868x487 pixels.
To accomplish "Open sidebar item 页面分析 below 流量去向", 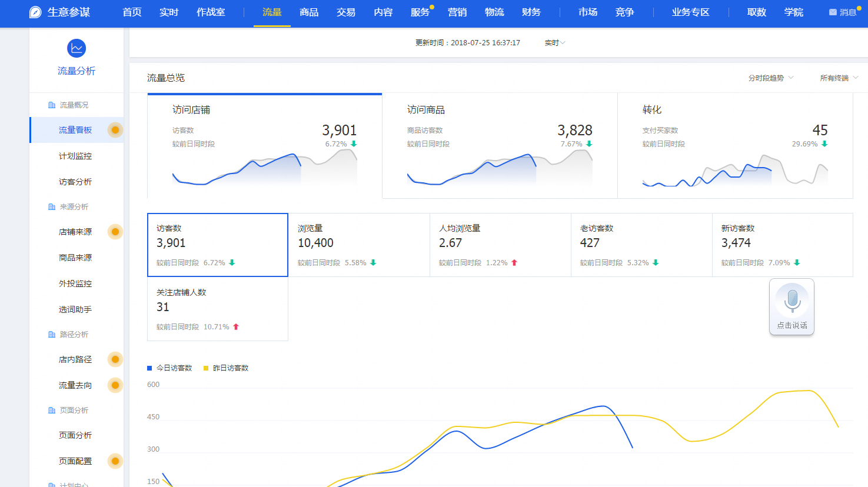I will [77, 435].
